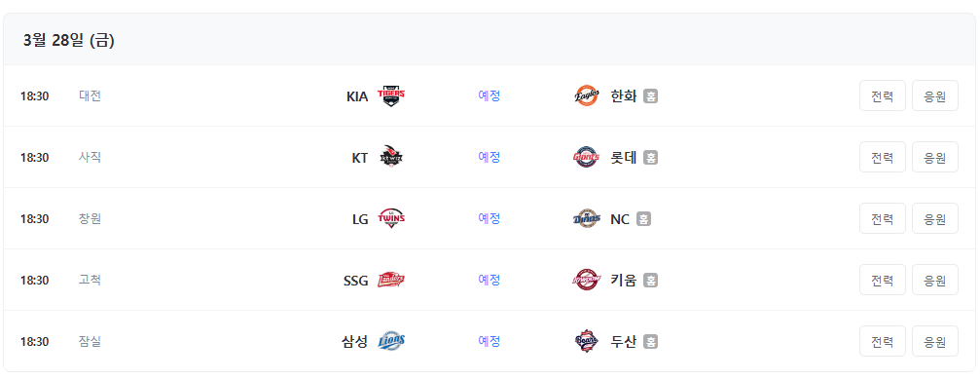Click 전력 button for KIA vs 한화

(x=883, y=95)
